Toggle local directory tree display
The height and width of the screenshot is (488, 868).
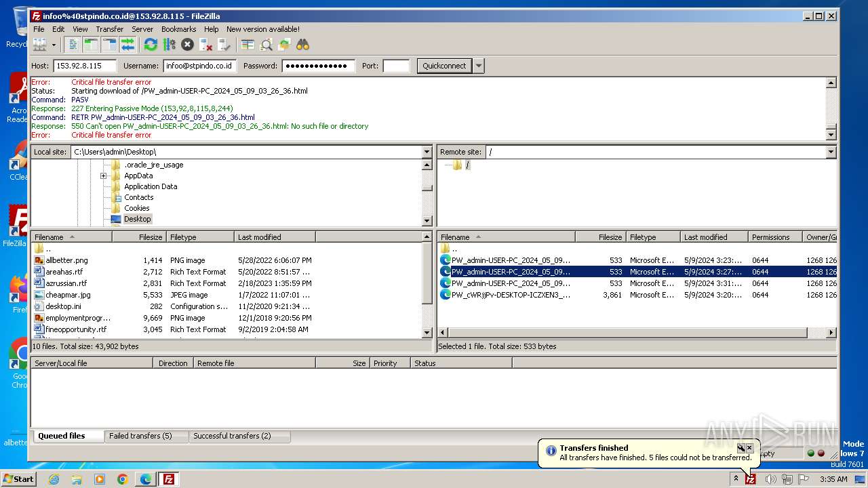91,45
